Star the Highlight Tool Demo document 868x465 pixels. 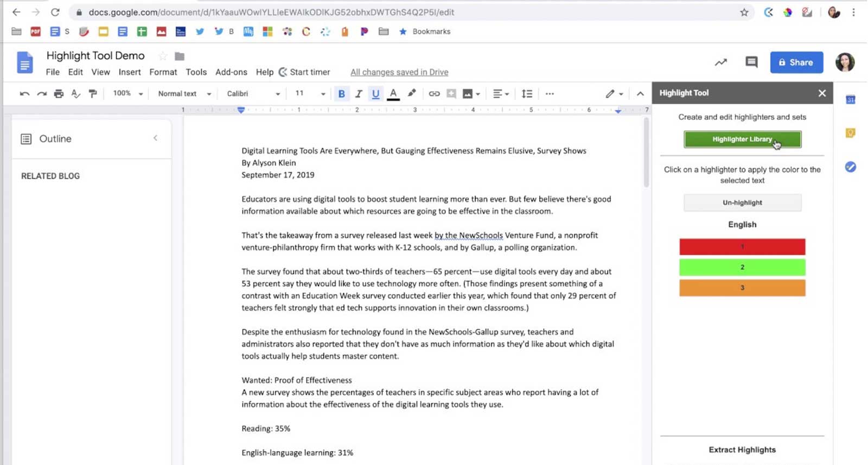click(162, 56)
